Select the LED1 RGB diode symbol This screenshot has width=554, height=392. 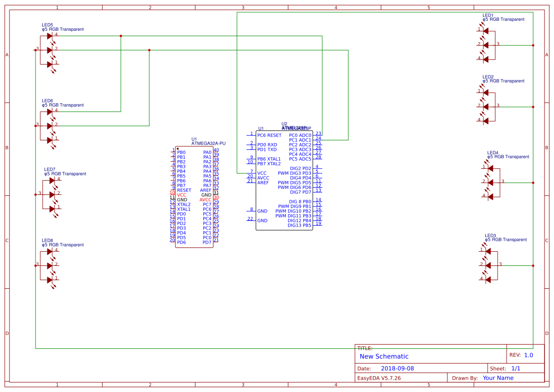point(485,45)
